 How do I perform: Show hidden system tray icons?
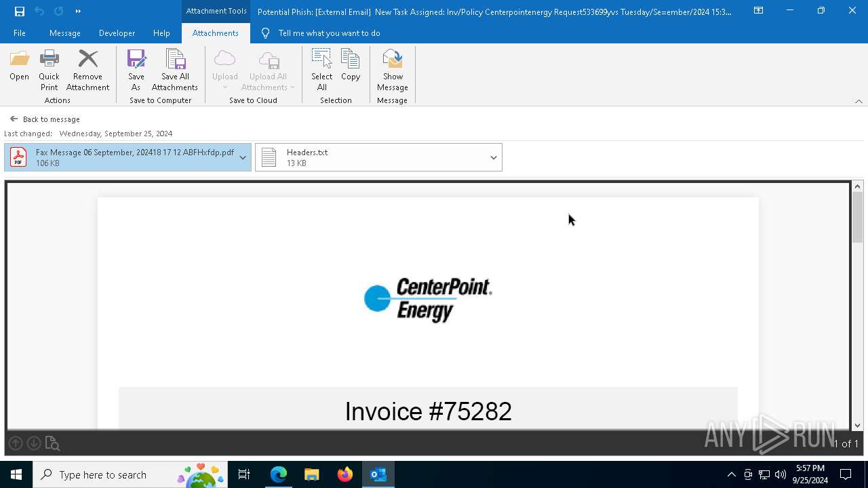coord(731,474)
